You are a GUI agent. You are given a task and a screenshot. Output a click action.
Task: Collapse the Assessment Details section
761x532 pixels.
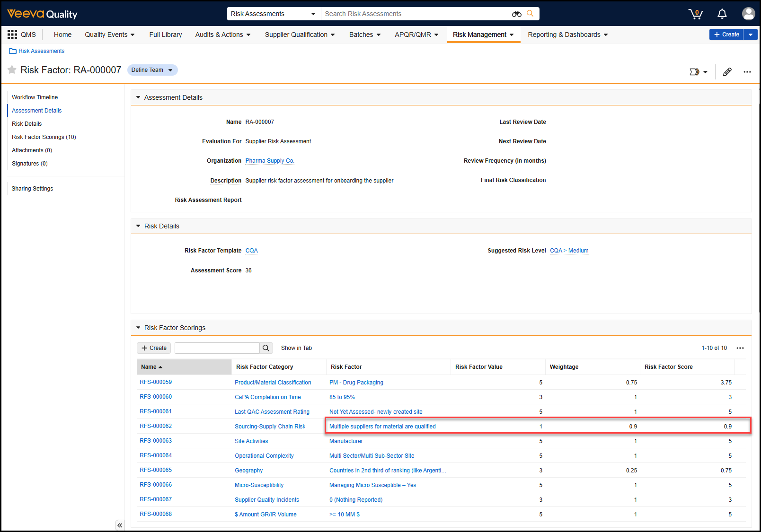pos(138,97)
